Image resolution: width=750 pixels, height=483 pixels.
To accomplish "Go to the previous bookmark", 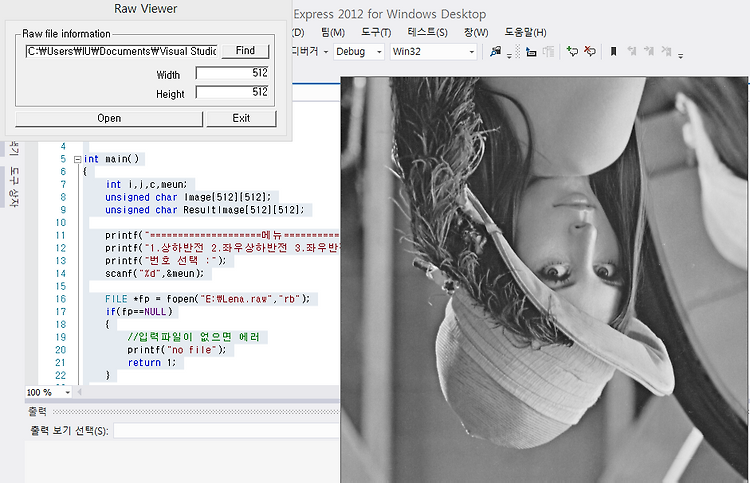I will pyautogui.click(x=631, y=51).
